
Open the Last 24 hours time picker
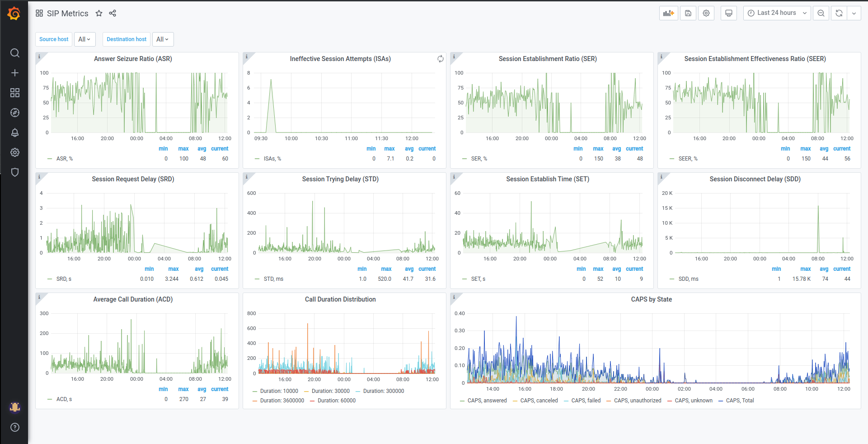[776, 13]
